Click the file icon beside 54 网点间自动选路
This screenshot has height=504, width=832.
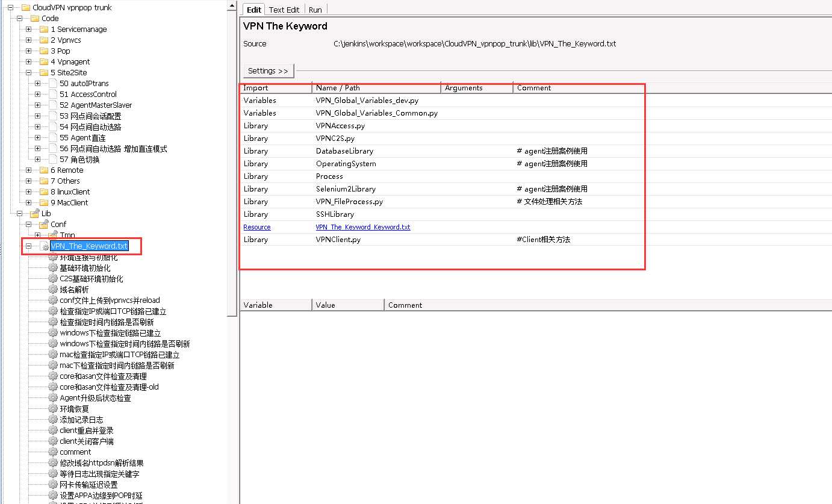coord(53,127)
